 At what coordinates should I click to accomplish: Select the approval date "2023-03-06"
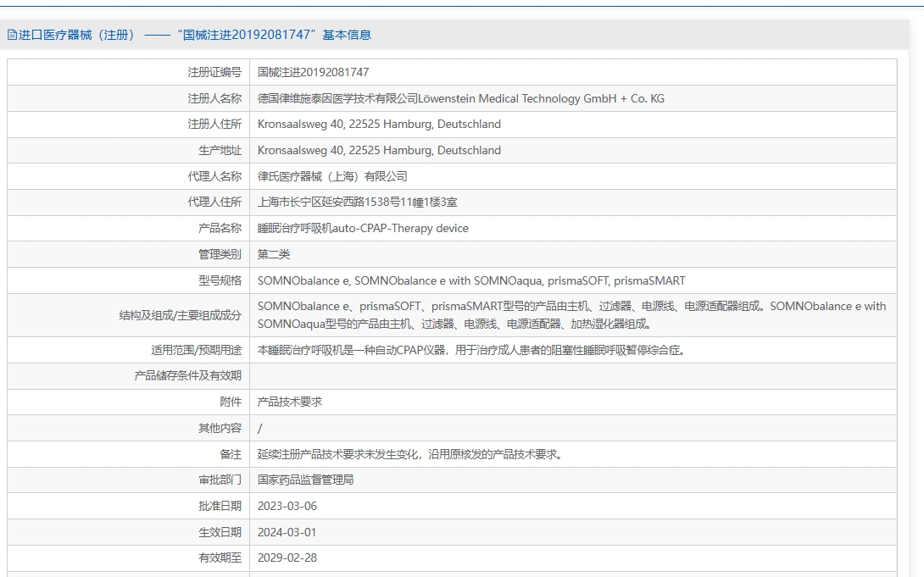pos(287,506)
